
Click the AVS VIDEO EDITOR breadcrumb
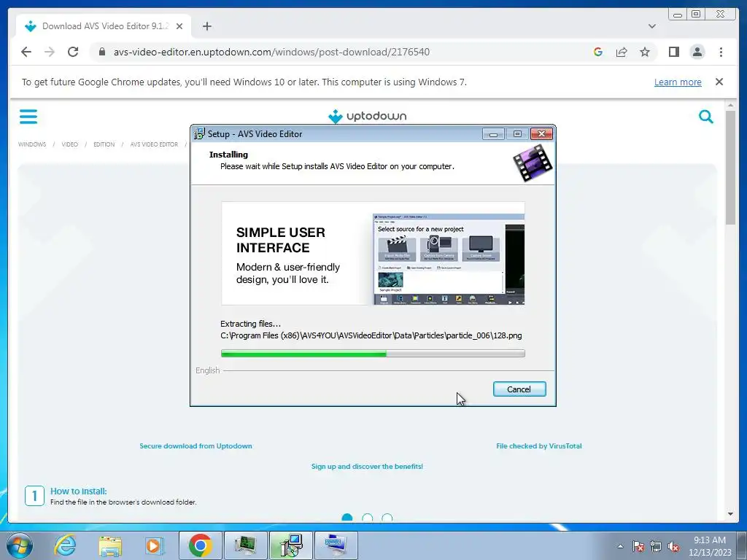(x=154, y=144)
